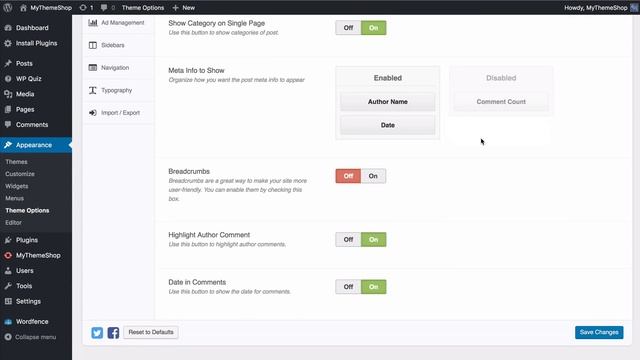
Task: Turn on Breadcrumbs
Action: (x=373, y=176)
